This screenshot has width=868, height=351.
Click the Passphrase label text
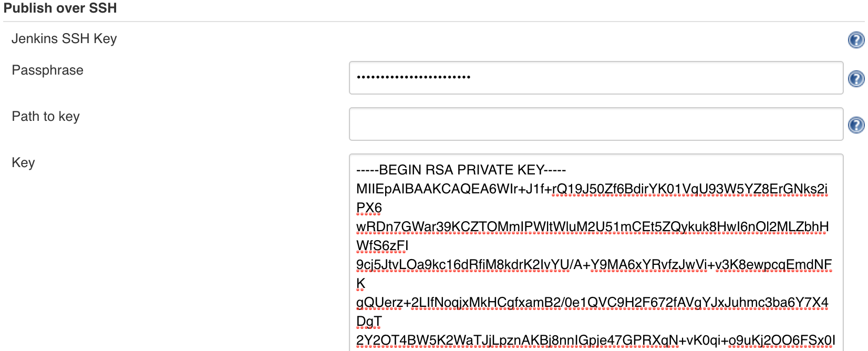47,70
